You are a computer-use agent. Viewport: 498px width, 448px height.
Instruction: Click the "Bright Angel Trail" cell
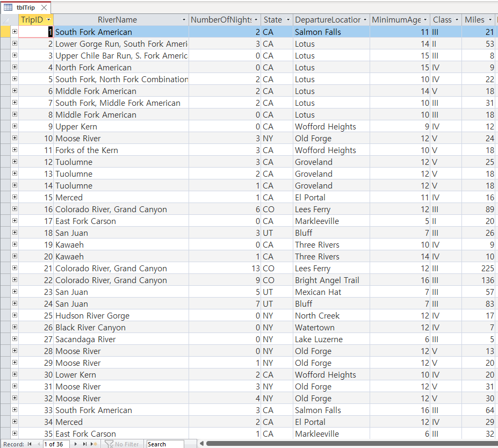331,280
